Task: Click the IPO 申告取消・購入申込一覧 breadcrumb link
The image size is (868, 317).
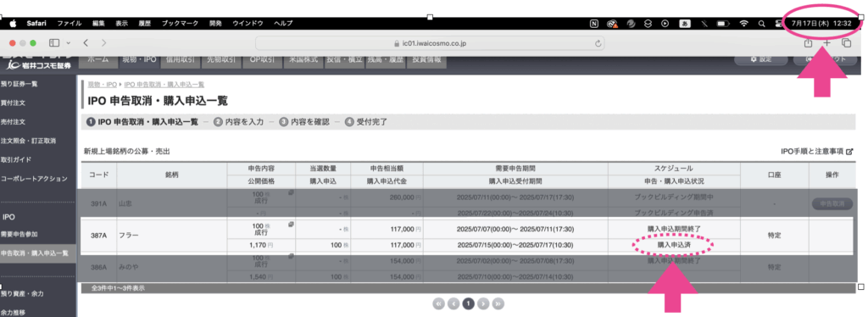Action: point(164,85)
